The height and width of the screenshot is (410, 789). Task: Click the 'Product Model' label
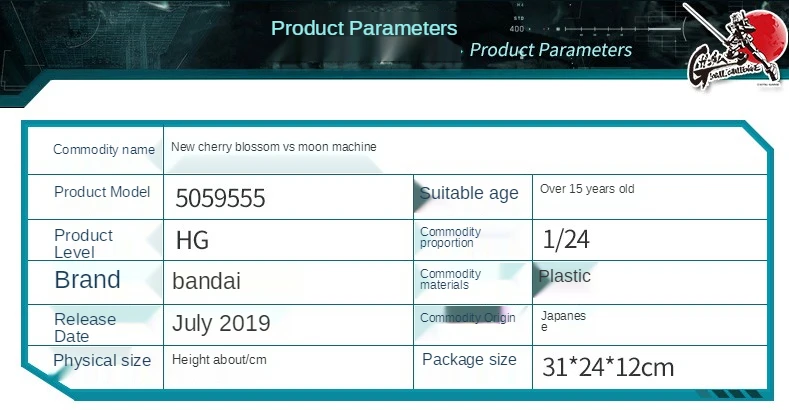102,192
